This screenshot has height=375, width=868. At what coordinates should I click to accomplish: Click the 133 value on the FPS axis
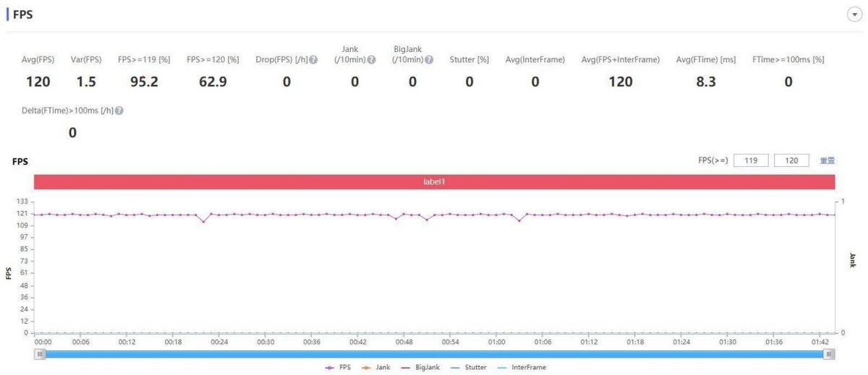pos(22,202)
